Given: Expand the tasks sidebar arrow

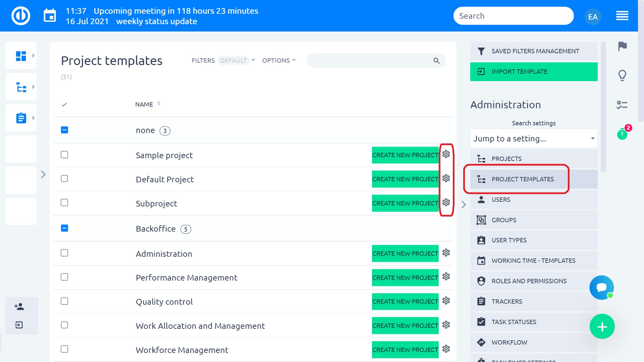Looking at the screenshot, I should click(x=33, y=118).
